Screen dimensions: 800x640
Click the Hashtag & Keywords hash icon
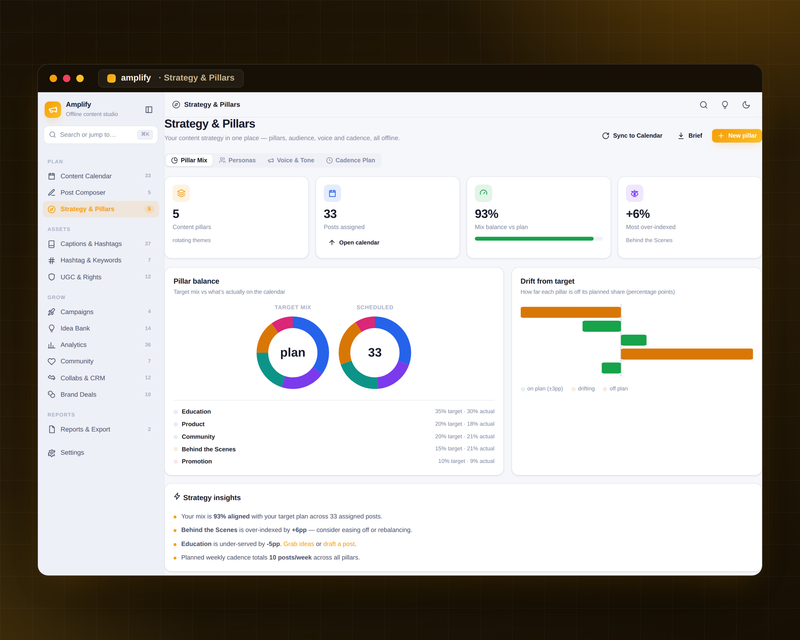click(52, 260)
